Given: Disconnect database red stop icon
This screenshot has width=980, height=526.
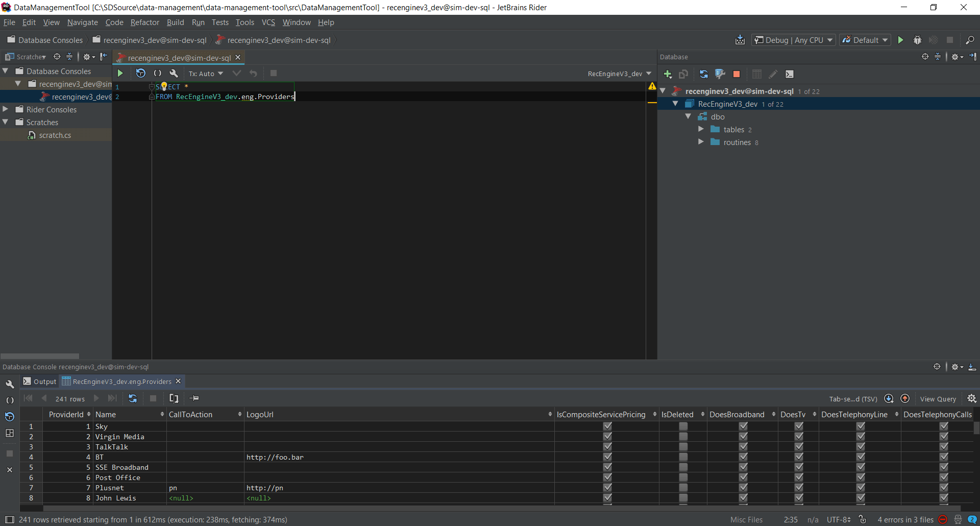Looking at the screenshot, I should (x=737, y=75).
